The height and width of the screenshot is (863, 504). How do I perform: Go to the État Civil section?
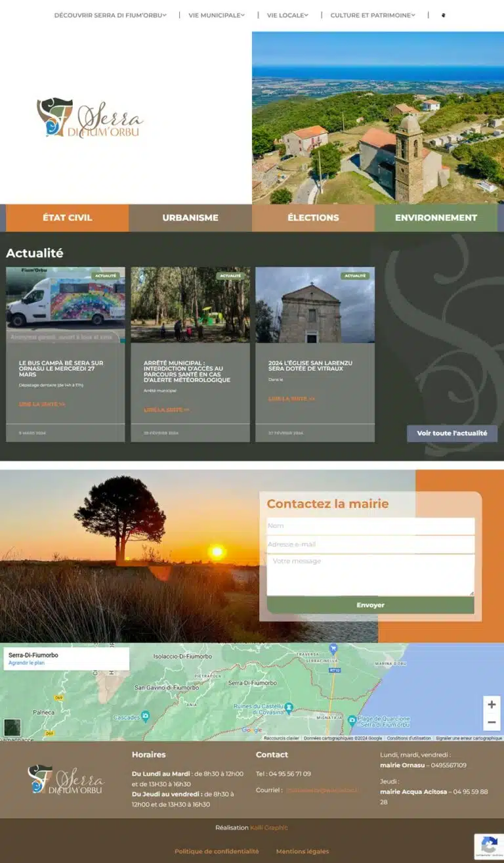[x=67, y=218]
